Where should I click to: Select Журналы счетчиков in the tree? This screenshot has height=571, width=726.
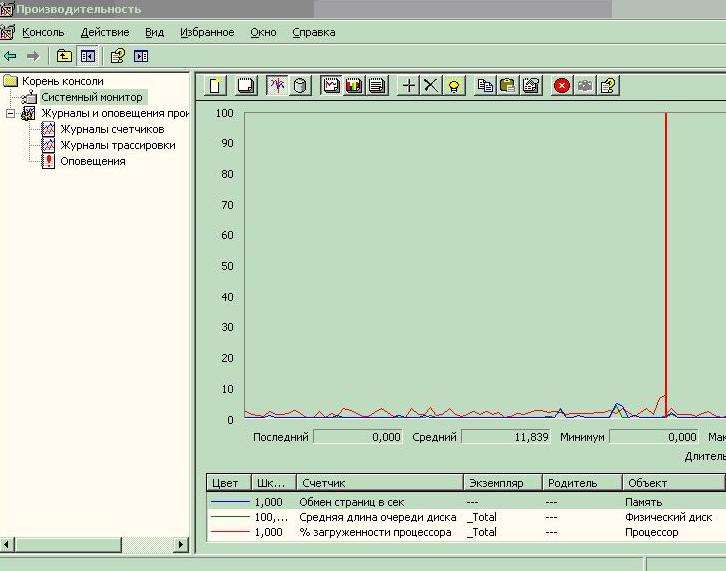click(112, 129)
